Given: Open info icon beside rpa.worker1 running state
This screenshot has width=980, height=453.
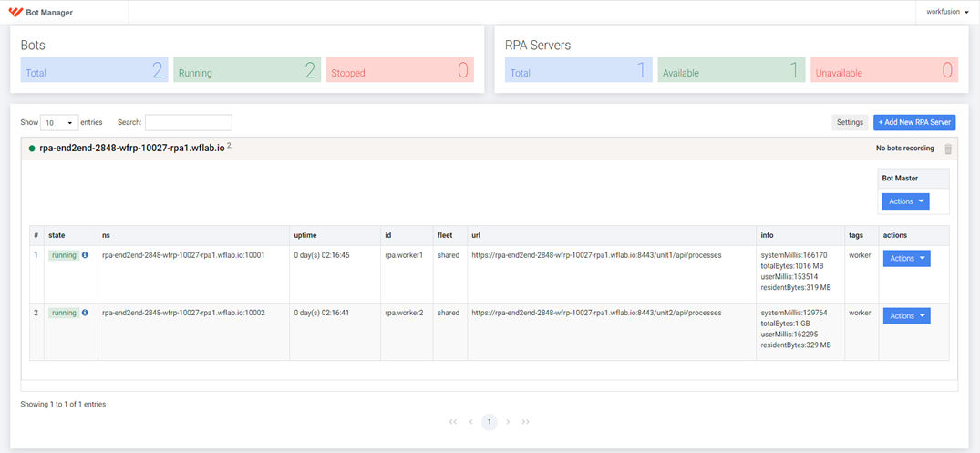Looking at the screenshot, I should 85,255.
